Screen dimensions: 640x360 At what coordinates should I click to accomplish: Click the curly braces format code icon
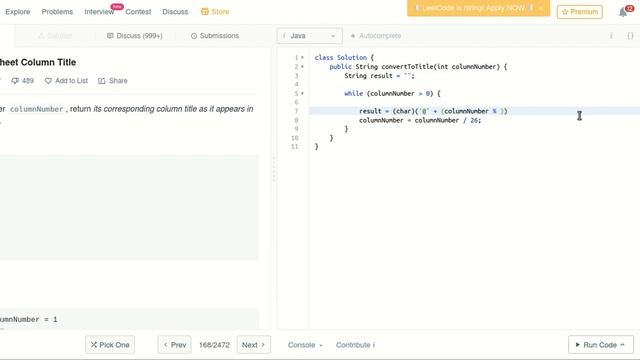point(630,36)
